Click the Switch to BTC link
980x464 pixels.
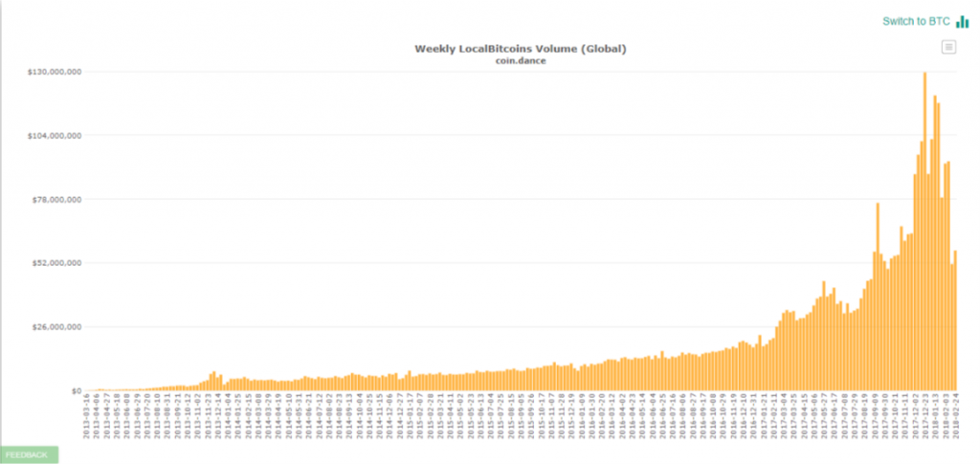916,21
